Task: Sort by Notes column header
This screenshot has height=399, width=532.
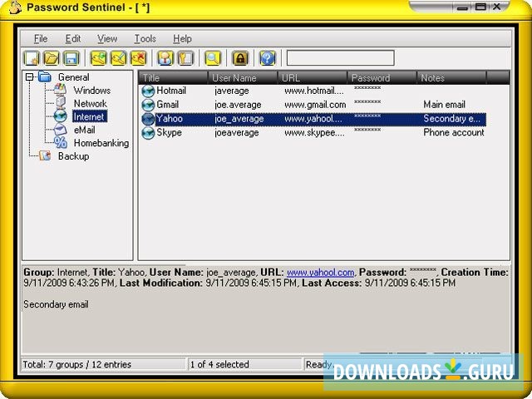Action: click(x=451, y=77)
